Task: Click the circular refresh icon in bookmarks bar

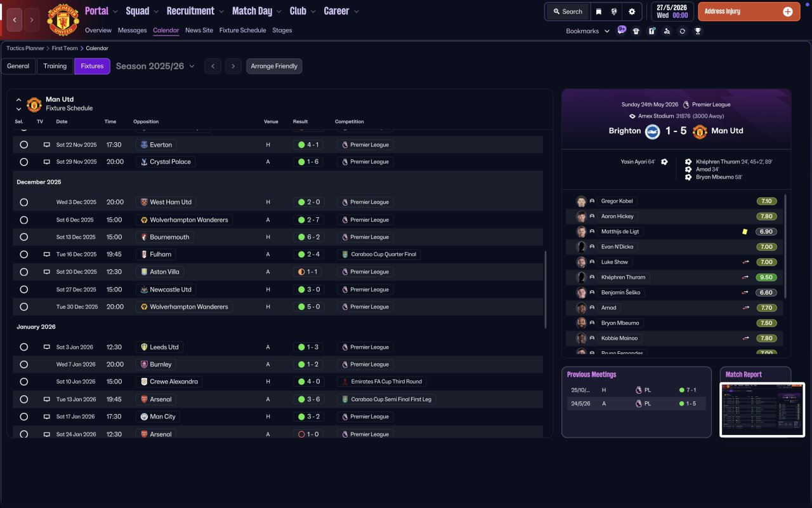Action: (x=682, y=31)
